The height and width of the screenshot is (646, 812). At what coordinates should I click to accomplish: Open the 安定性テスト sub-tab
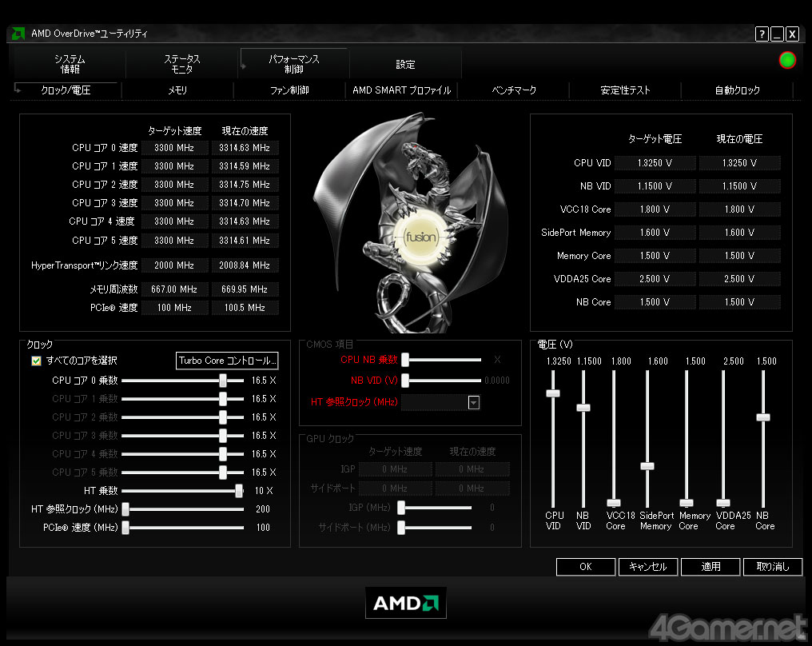coord(625,90)
